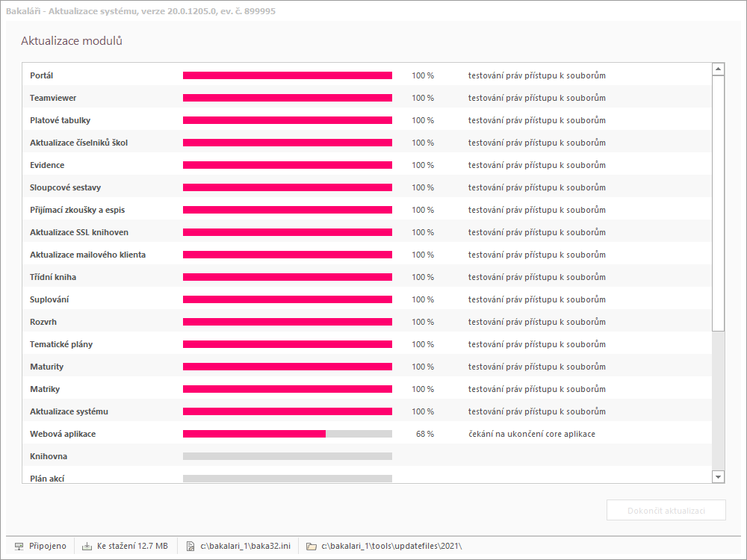Click the connection status monitor icon

pyautogui.click(x=19, y=546)
